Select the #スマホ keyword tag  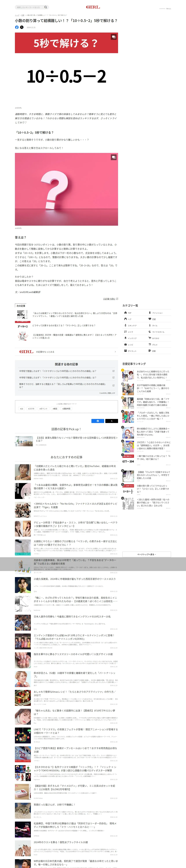pos(31,409)
